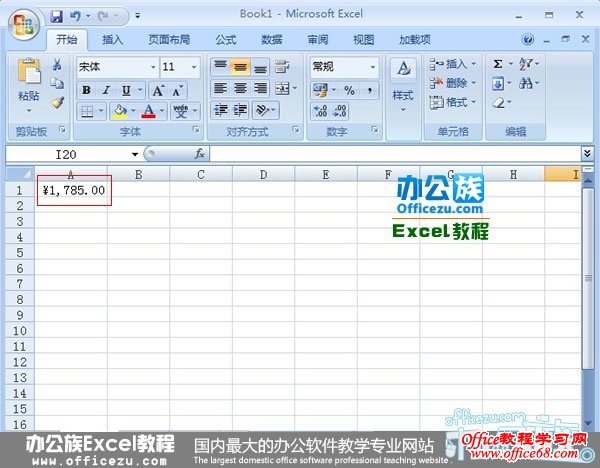600x468 pixels.
Task: Open the font size dropdown 11
Action: coord(194,67)
